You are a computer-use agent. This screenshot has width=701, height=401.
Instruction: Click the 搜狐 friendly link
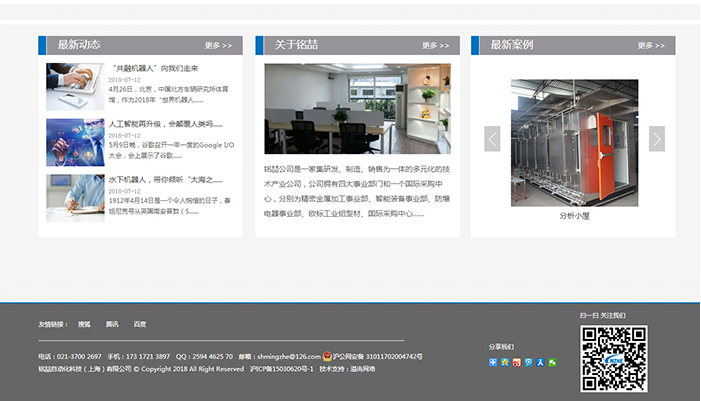pyautogui.click(x=84, y=324)
